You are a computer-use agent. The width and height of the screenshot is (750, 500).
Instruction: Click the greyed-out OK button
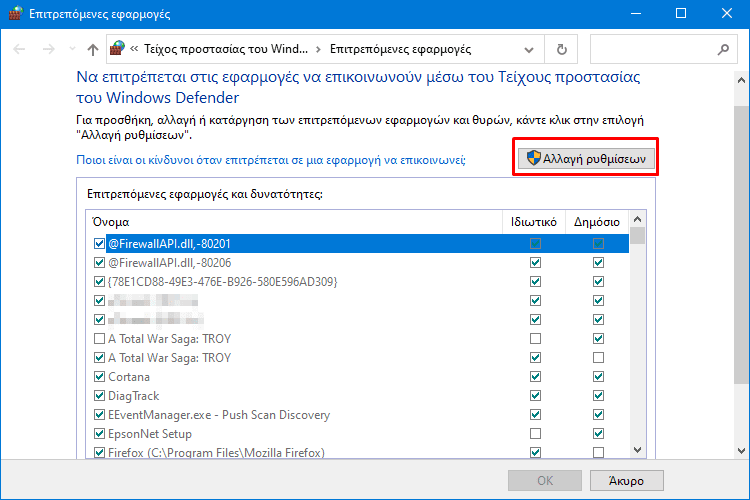click(x=545, y=480)
